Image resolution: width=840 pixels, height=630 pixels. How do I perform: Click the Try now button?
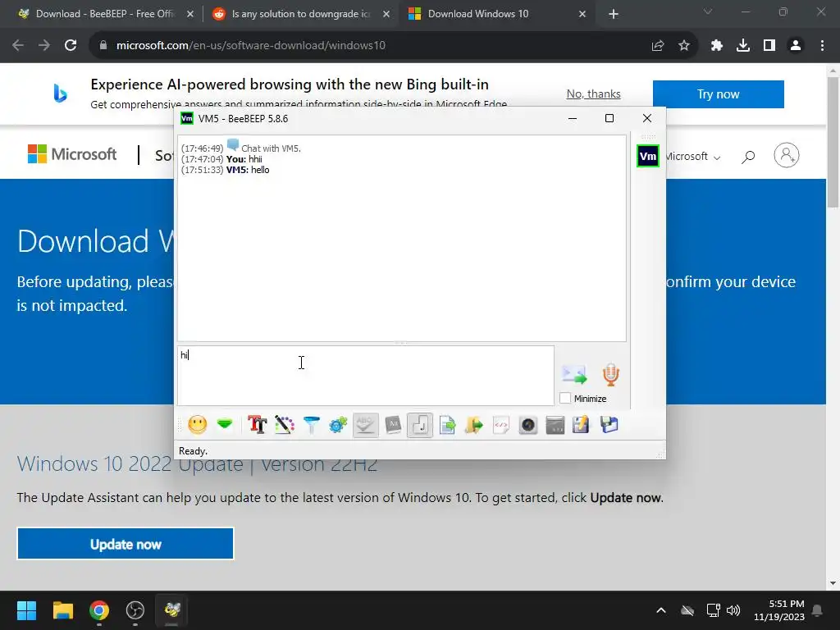coord(719,94)
